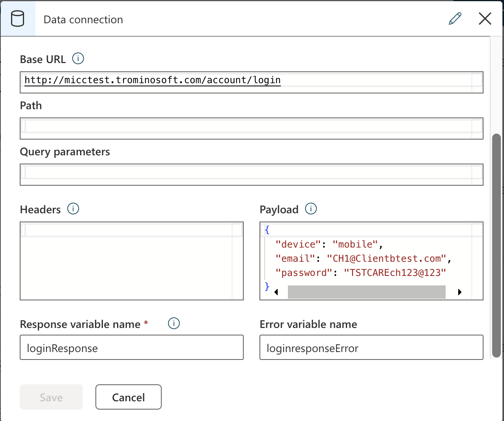Click the Response variable name info icon
This screenshot has height=421, width=504.
[x=174, y=323]
